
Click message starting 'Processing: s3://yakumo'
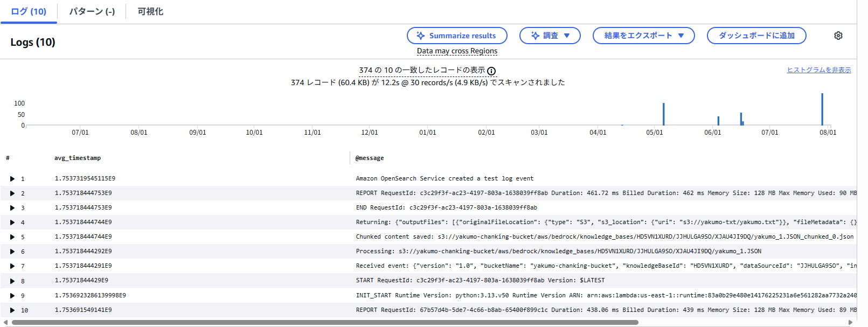pos(558,251)
